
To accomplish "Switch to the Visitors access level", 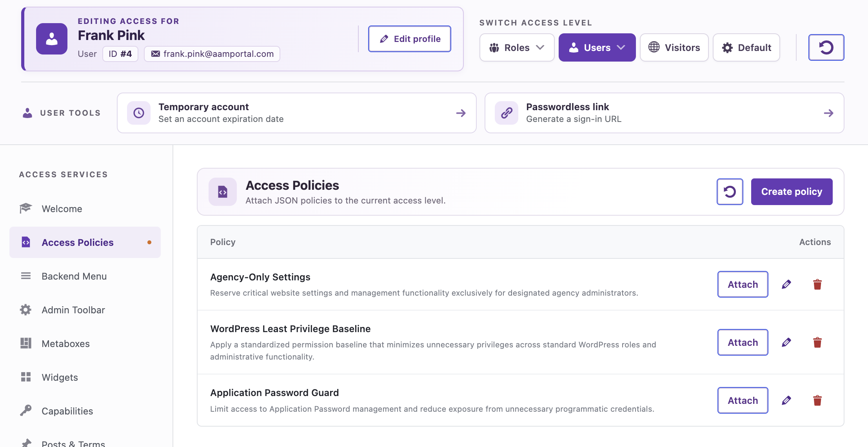I will click(x=674, y=47).
